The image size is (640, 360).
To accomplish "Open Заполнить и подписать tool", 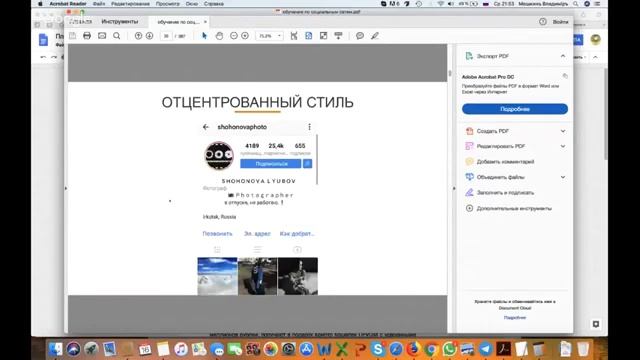I will [505, 193].
